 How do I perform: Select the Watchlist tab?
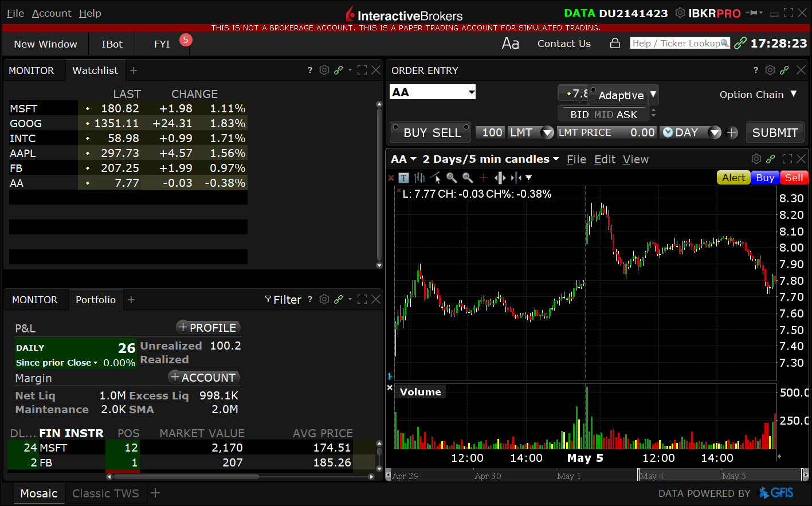95,70
